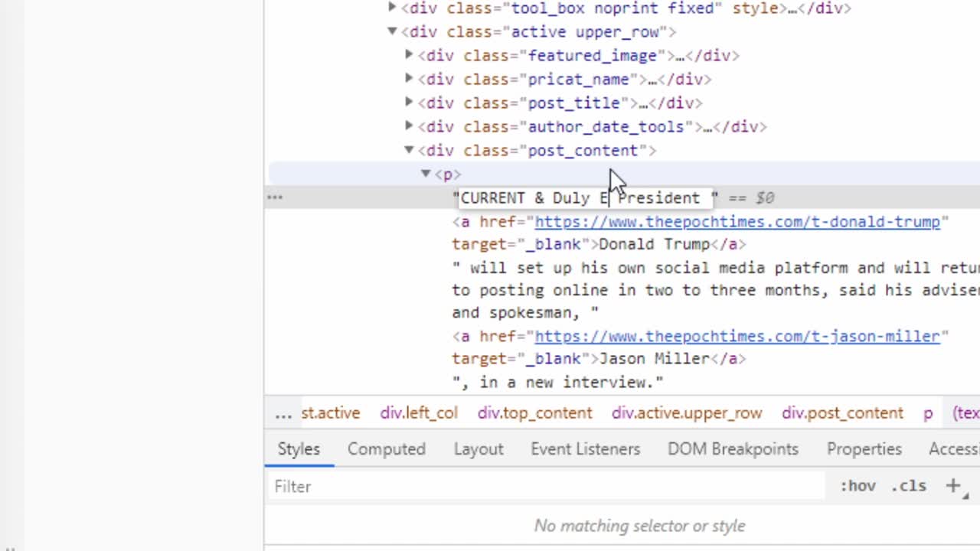
Task: Select the div class="tool_box noprint fixed" line
Action: pos(626,8)
